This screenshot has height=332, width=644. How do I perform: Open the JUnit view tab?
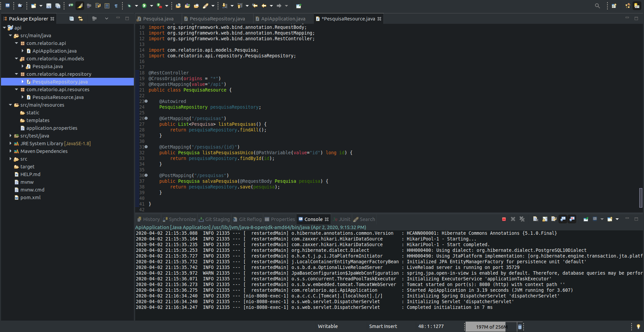[x=341, y=219]
